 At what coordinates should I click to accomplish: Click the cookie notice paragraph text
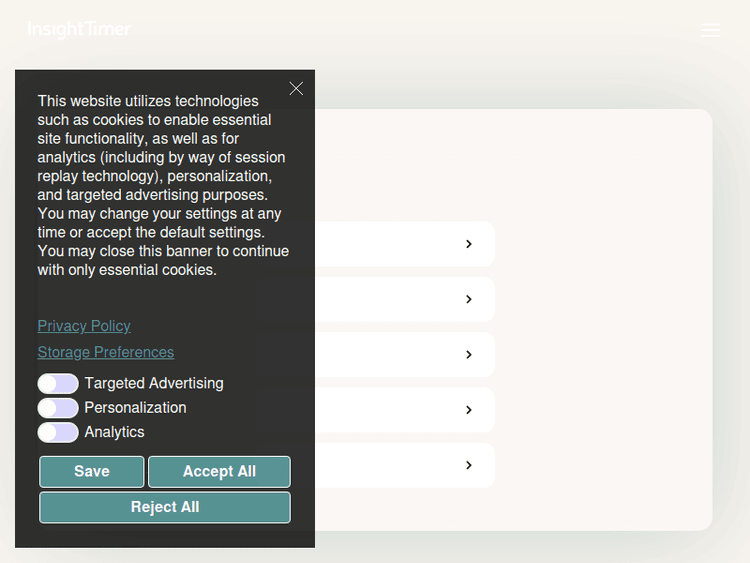pyautogui.click(x=163, y=185)
